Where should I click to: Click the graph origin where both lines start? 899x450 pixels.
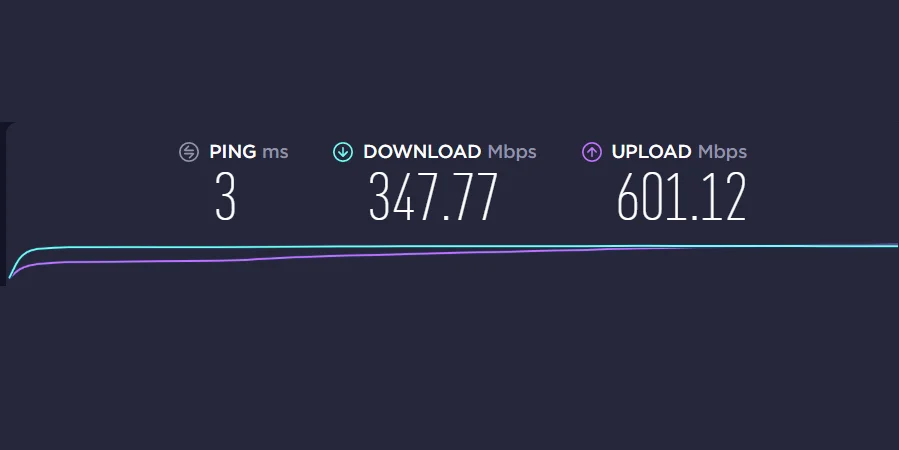(10, 277)
